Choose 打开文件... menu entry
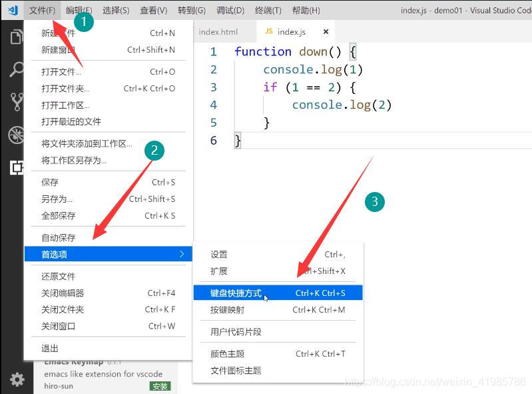 pos(109,72)
